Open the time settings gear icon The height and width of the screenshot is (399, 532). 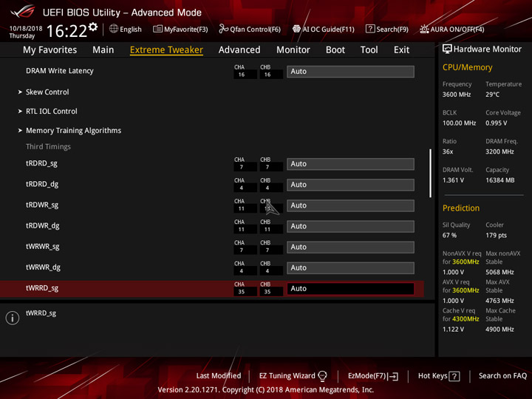[x=93, y=27]
